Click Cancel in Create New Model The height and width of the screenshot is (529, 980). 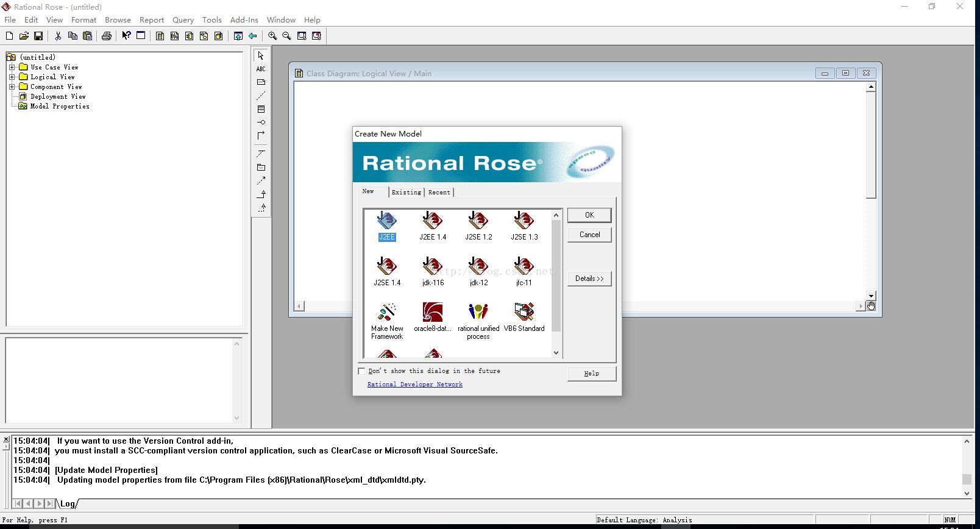pyautogui.click(x=589, y=235)
